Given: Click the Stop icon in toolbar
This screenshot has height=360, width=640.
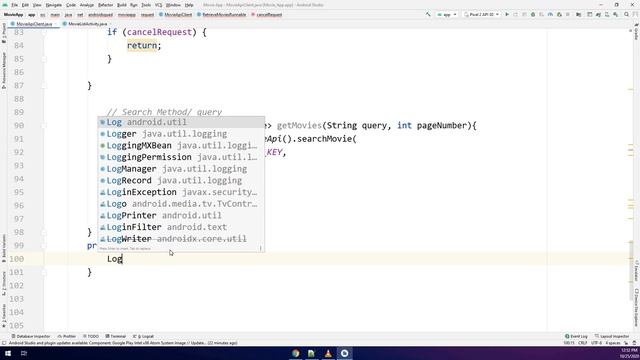Looking at the screenshot, I should (568, 14).
